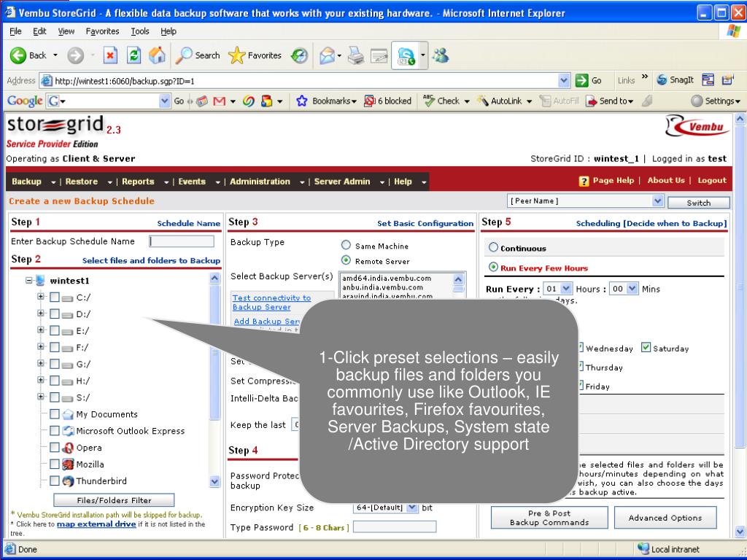The width and height of the screenshot is (747, 560).
Task: Check the D:/ drive checkbox
Action: (x=54, y=314)
